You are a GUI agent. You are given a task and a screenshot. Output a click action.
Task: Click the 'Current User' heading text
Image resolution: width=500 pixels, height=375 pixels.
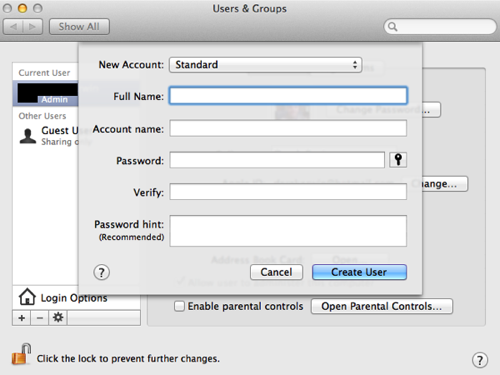click(x=44, y=73)
